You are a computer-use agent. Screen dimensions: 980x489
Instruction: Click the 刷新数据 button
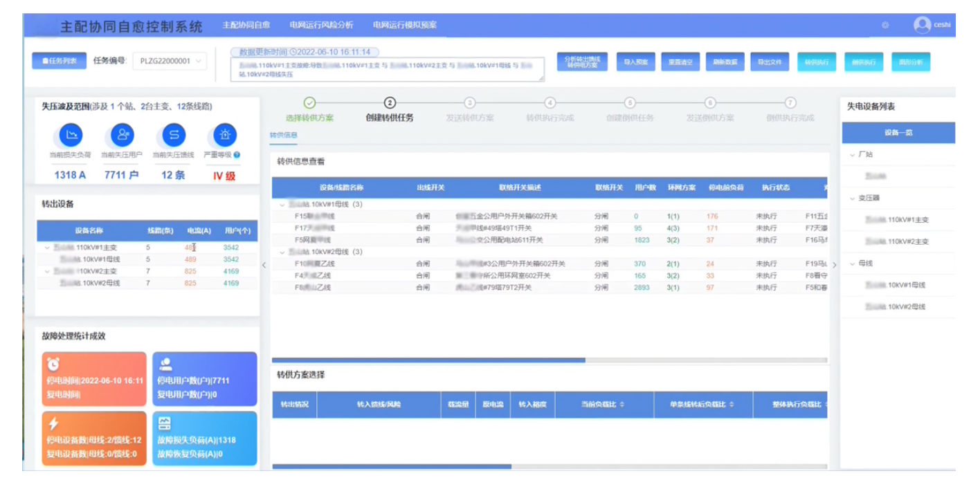725,62
